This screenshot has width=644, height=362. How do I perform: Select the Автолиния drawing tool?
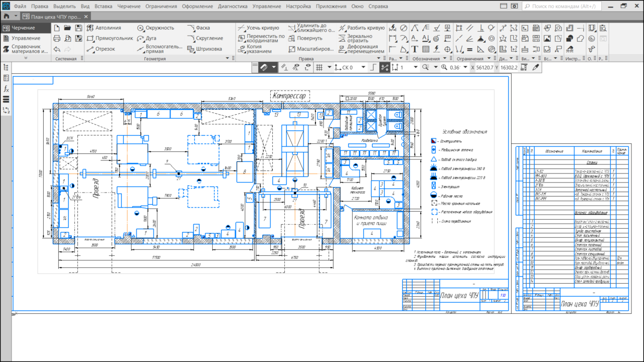coord(105,28)
